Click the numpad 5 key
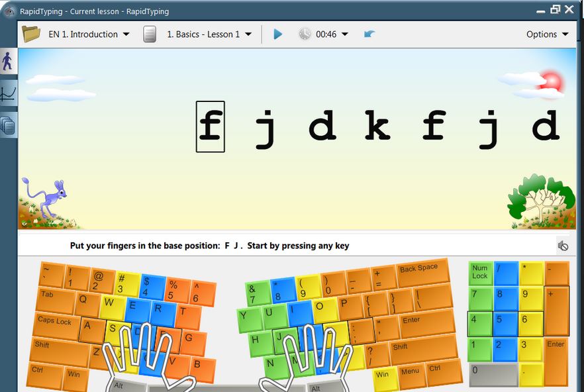 pos(505,323)
